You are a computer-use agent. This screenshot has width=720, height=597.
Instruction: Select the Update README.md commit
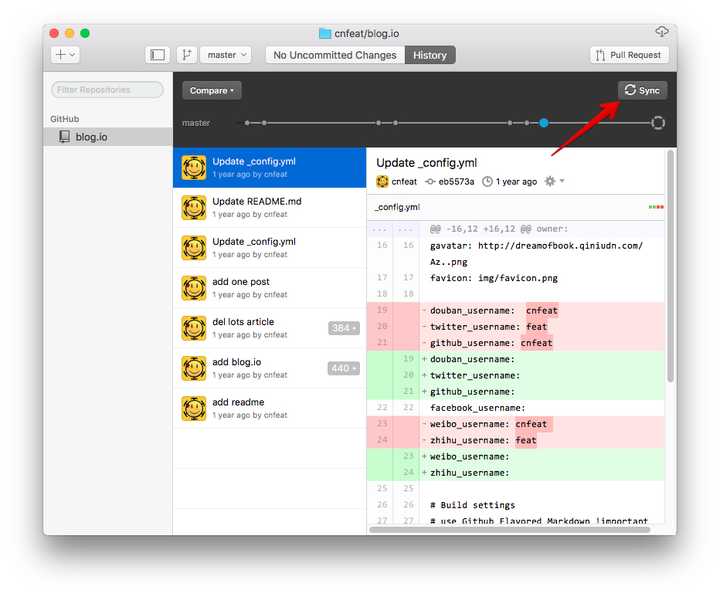point(270,208)
